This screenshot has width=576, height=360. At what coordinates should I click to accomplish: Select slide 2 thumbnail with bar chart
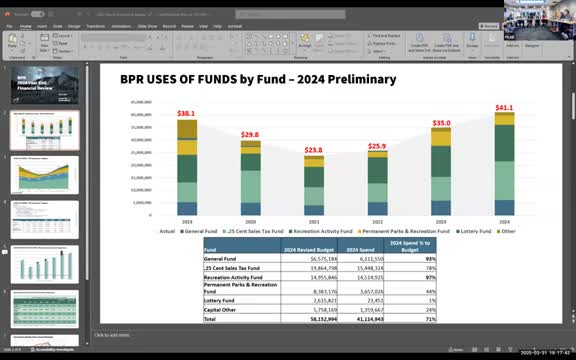click(45, 130)
